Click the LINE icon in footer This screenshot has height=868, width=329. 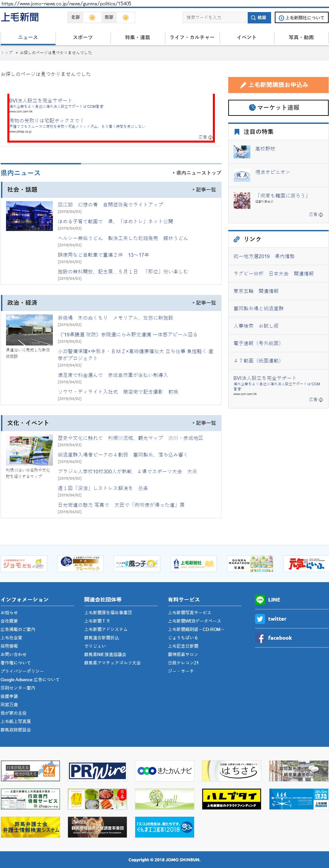pos(260,600)
